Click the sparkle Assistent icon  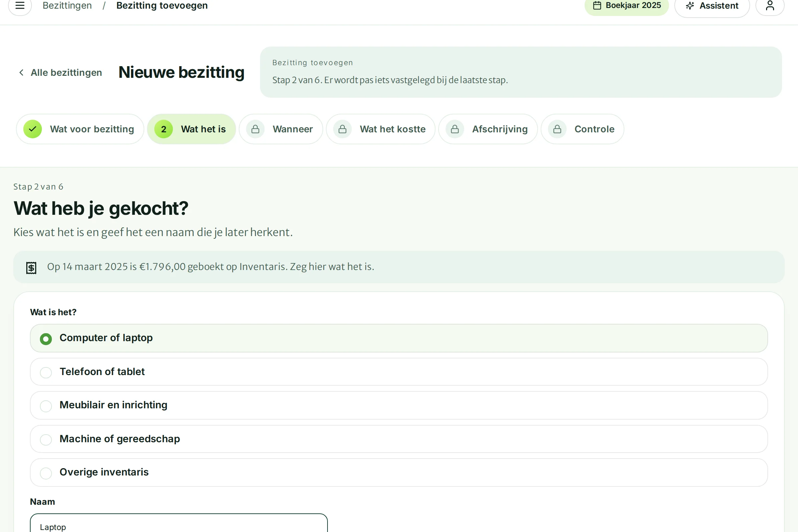[x=690, y=6]
